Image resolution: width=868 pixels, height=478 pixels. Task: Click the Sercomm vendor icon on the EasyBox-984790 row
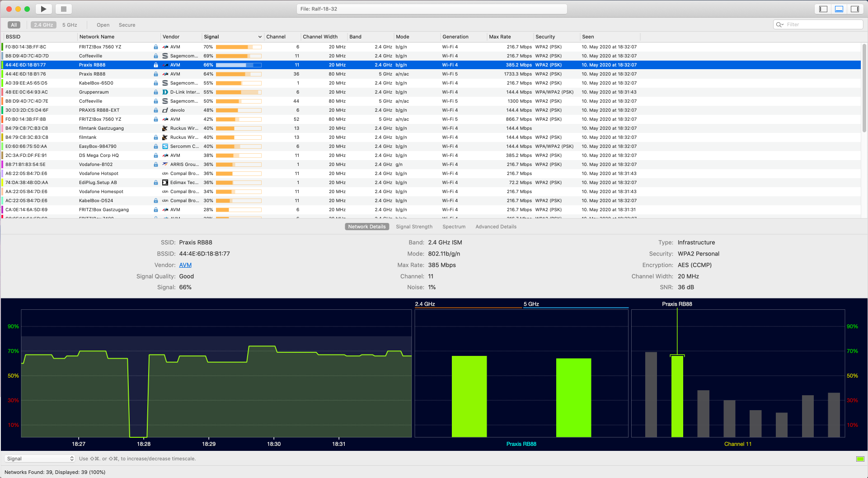[x=165, y=147]
